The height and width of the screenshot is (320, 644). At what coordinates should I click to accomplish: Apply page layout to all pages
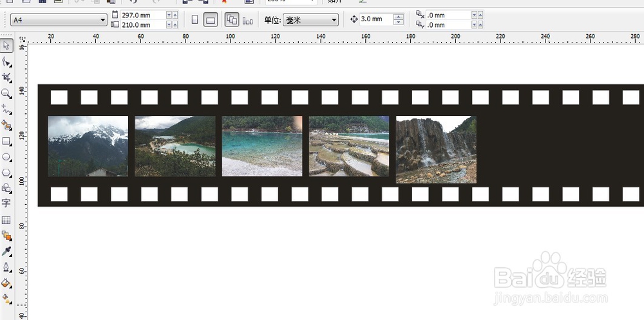click(232, 19)
